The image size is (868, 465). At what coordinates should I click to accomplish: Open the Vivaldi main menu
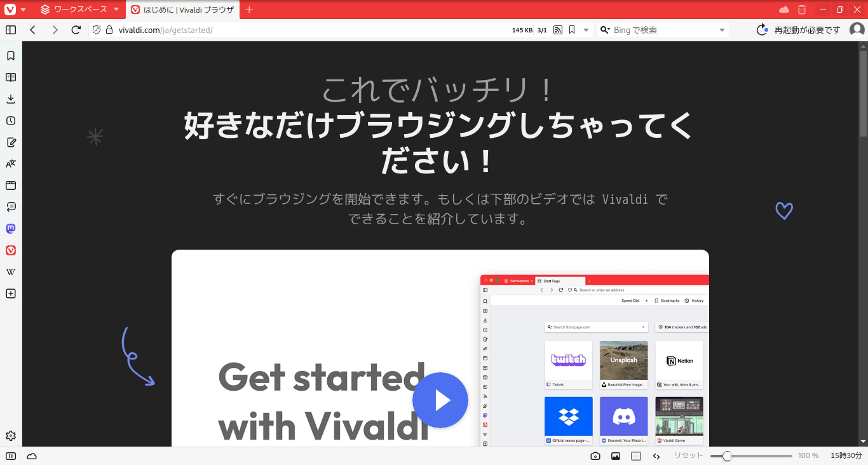point(10,10)
